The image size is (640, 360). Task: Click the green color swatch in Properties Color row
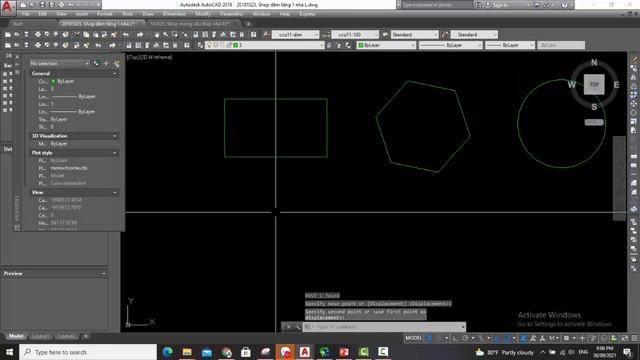(53, 82)
